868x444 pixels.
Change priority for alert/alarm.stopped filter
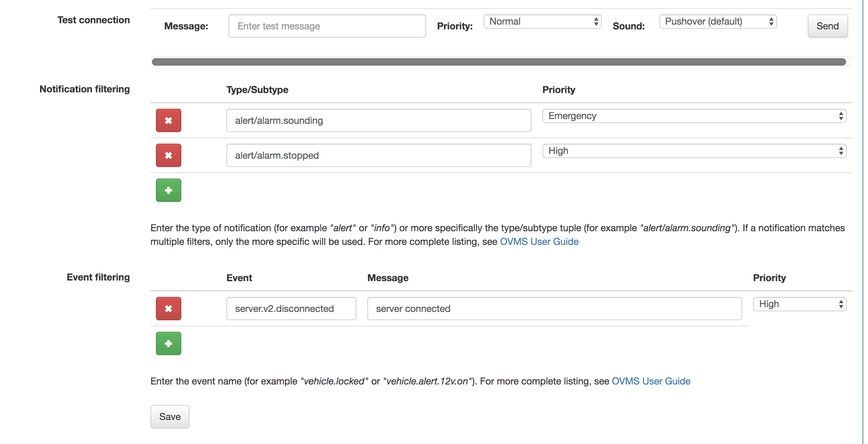tap(694, 151)
